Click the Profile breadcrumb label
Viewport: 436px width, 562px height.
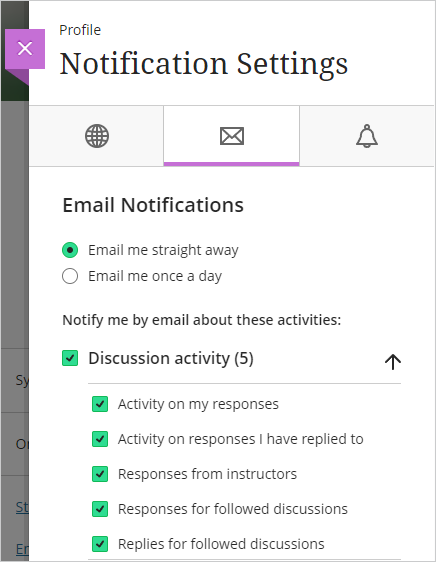point(80,30)
